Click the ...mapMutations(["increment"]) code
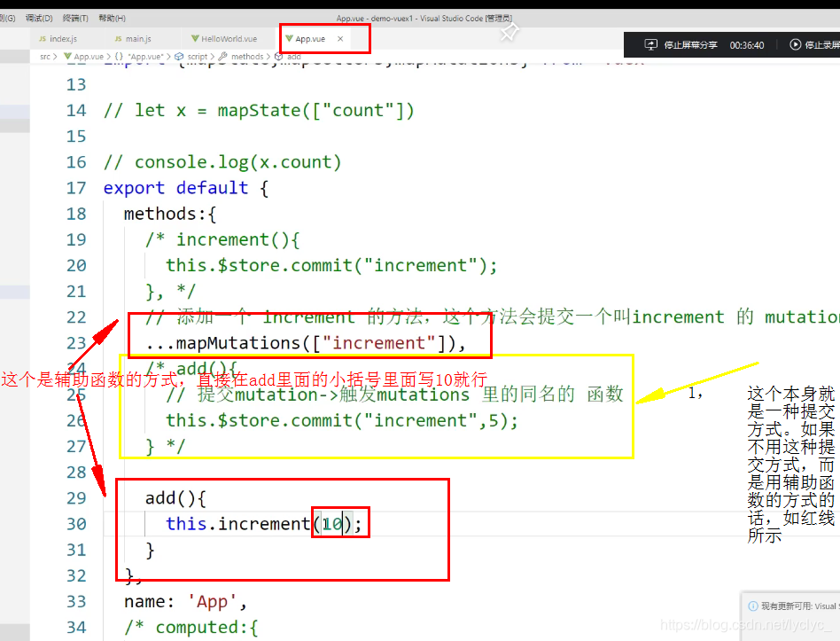 coord(306,343)
